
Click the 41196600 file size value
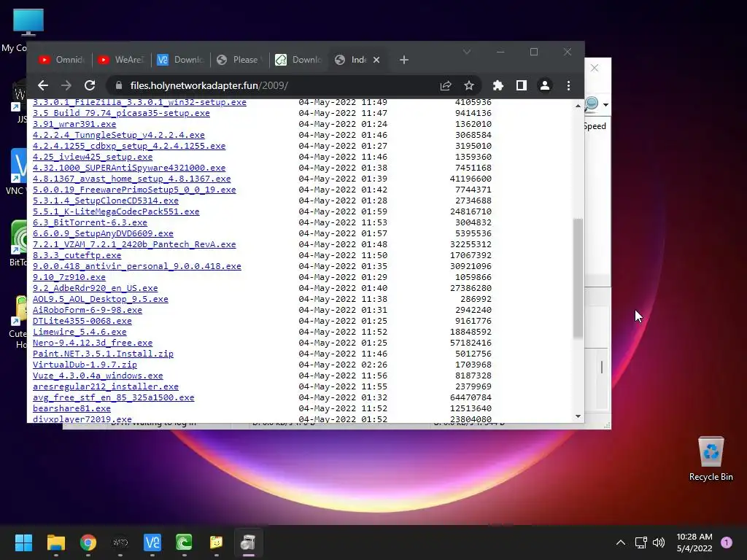click(471, 179)
